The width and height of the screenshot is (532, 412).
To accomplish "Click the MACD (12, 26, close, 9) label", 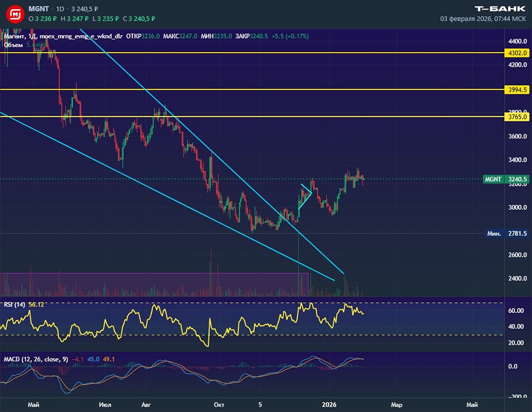I will click(36, 359).
